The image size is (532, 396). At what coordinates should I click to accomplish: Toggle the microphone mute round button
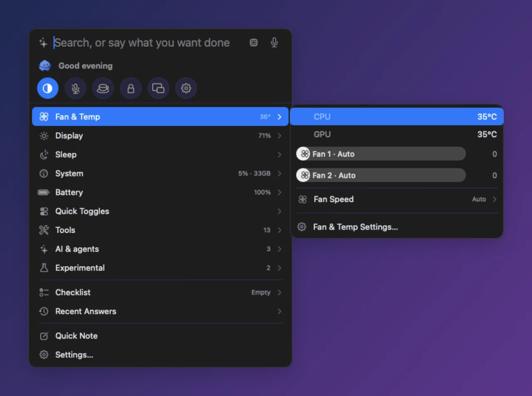(x=76, y=88)
